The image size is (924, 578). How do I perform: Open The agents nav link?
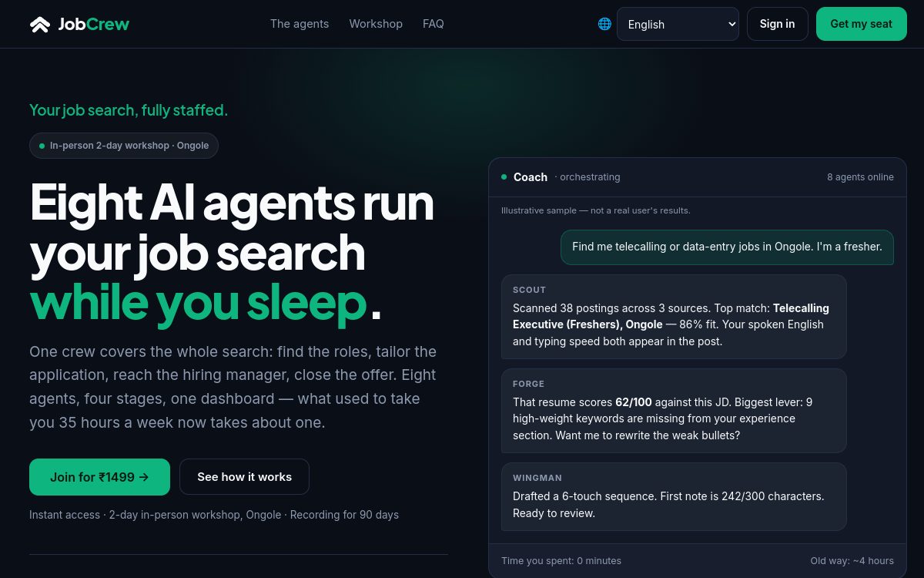tap(300, 24)
